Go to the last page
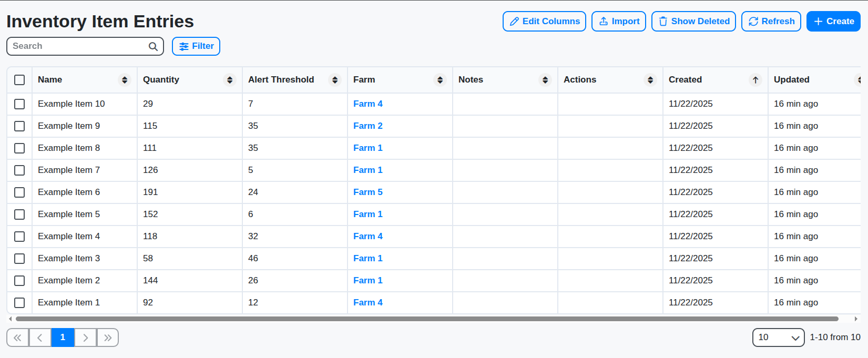Viewport: 868px width, 358px height. coord(108,337)
